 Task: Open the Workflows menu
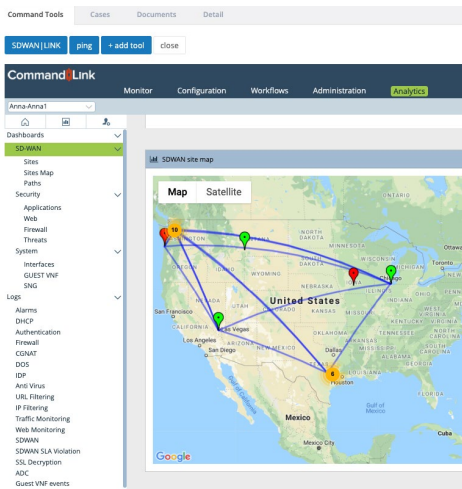click(x=269, y=91)
